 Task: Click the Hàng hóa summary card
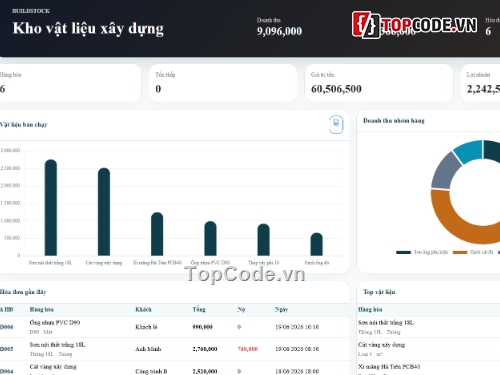coord(70,83)
